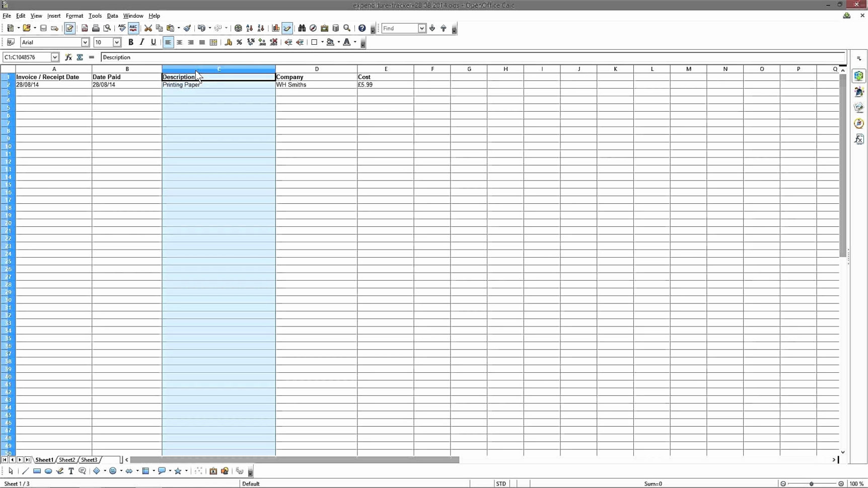The height and width of the screenshot is (488, 868).
Task: Click the Sort Ascending icon
Action: tap(250, 28)
